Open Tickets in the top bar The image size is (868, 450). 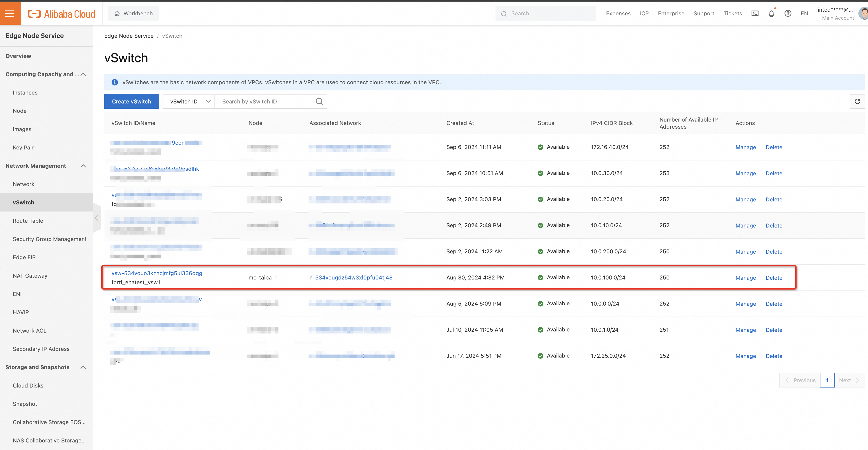(x=733, y=14)
